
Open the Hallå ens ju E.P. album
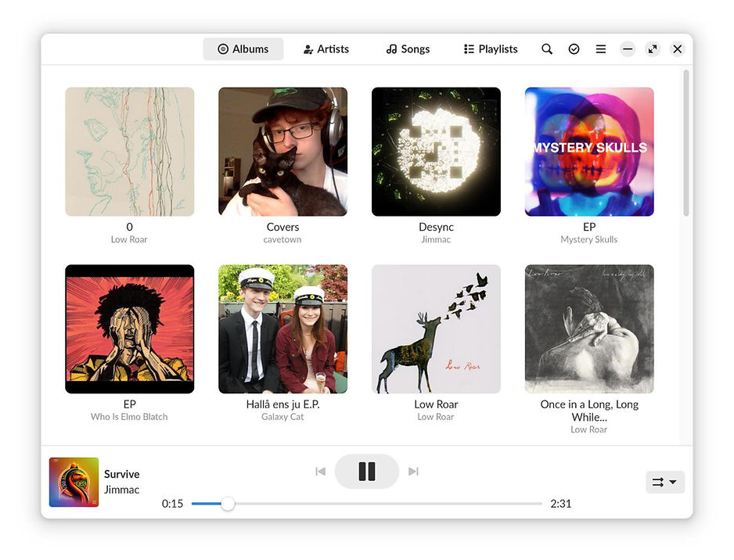tap(282, 328)
